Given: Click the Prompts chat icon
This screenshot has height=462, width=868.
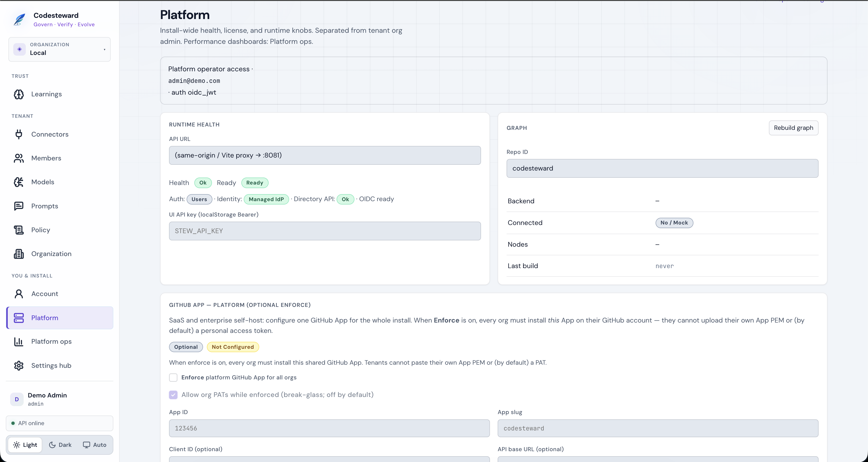Looking at the screenshot, I should 19,206.
